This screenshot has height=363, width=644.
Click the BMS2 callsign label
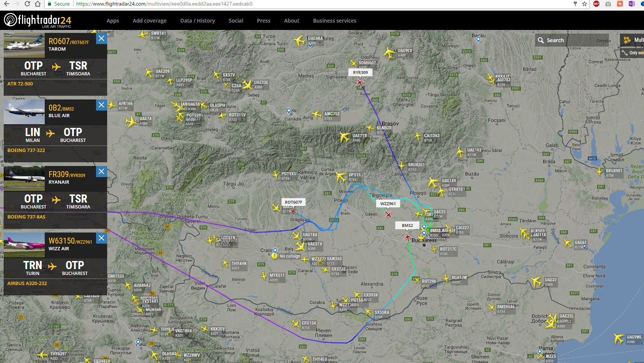pos(407,225)
